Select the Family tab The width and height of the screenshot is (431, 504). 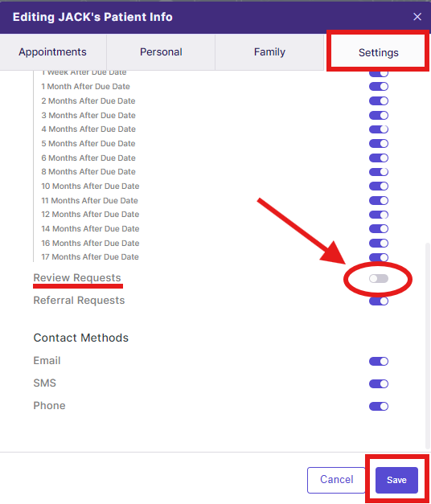pyautogui.click(x=269, y=52)
